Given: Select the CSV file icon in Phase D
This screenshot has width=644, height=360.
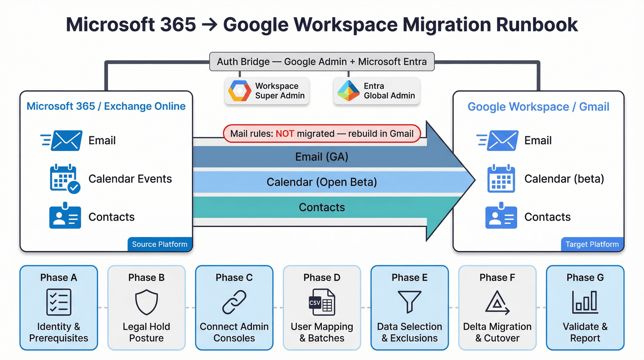Looking at the screenshot, I should (x=322, y=302).
